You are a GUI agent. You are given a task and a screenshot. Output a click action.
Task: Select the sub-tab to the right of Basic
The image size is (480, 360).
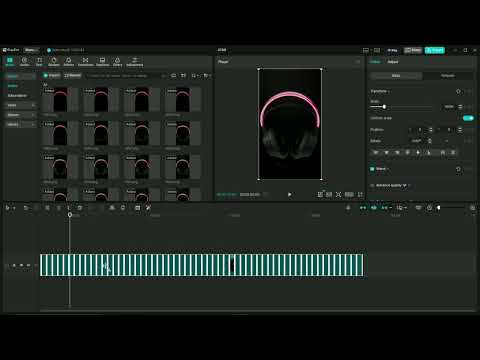[x=448, y=76]
